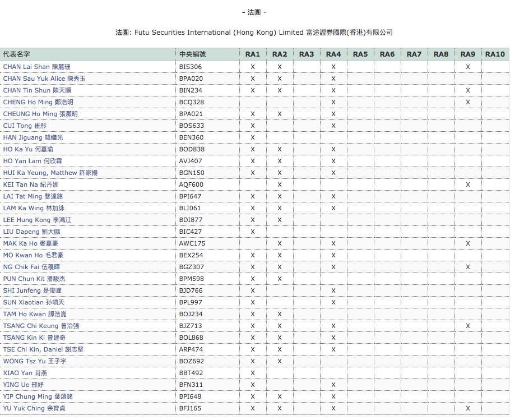Click central number BGZ307

click(x=192, y=267)
